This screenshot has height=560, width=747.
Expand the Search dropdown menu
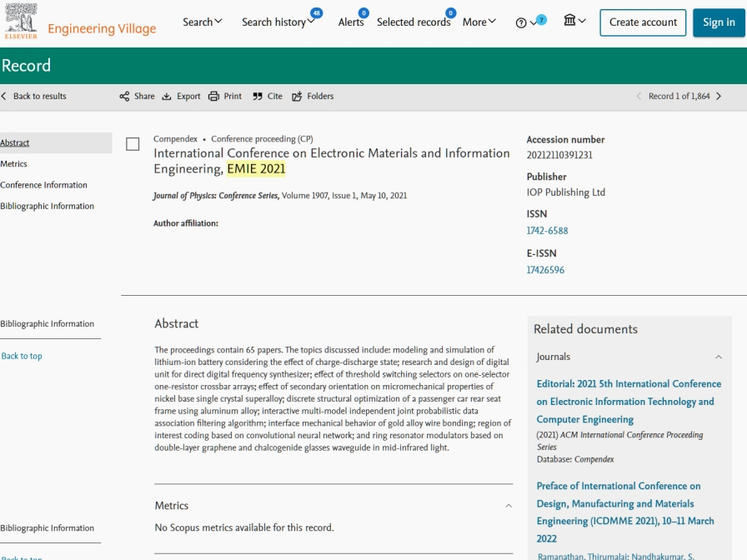(203, 22)
